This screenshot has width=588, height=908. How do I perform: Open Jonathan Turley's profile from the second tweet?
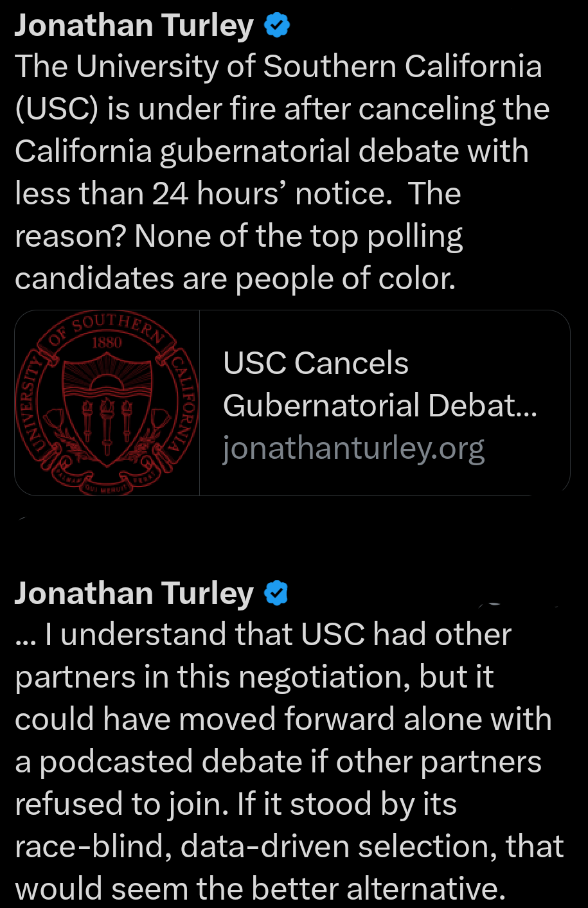(134, 593)
